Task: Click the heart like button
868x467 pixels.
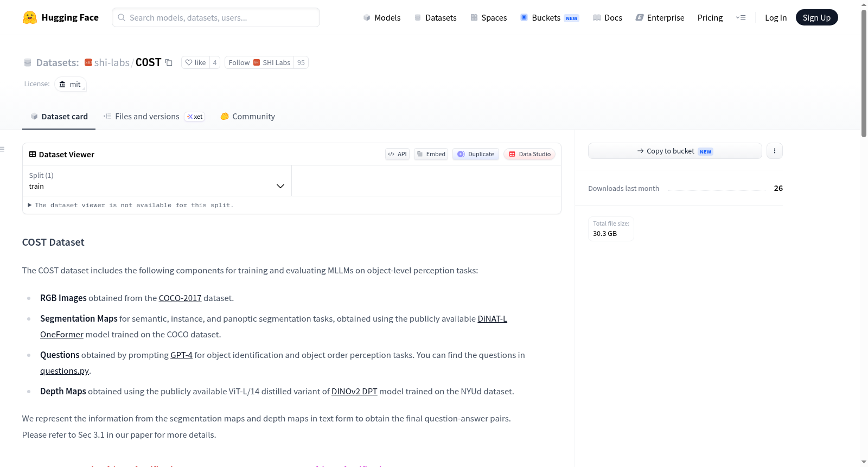Action: coord(195,62)
